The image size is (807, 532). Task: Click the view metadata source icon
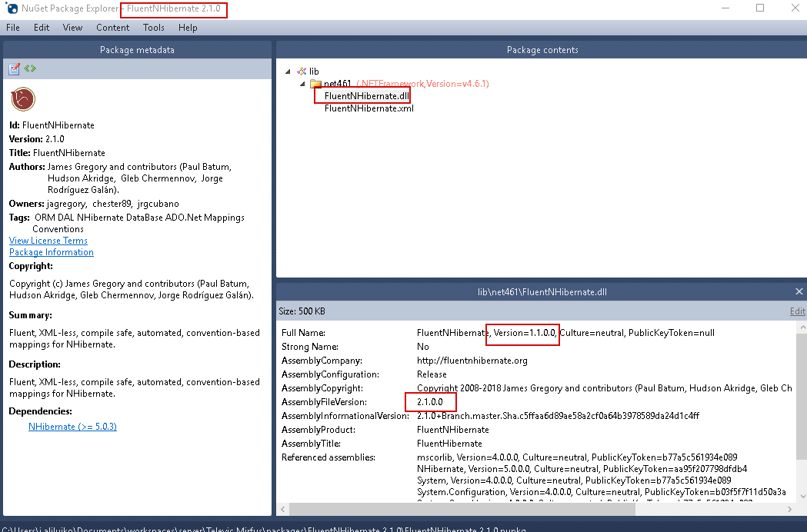coord(30,68)
